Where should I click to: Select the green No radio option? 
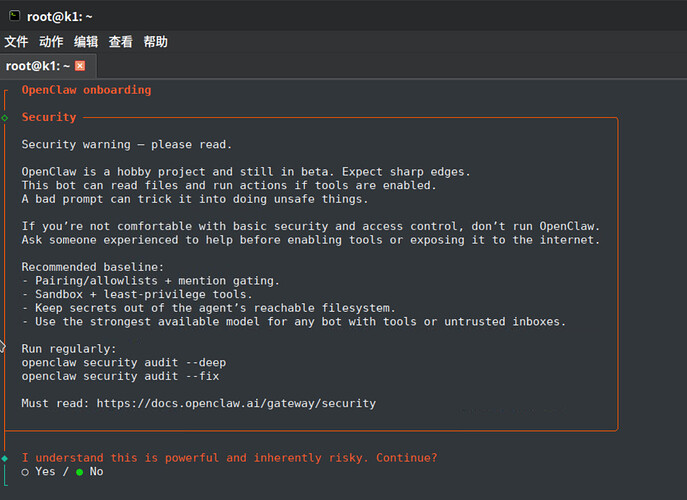tap(80, 471)
